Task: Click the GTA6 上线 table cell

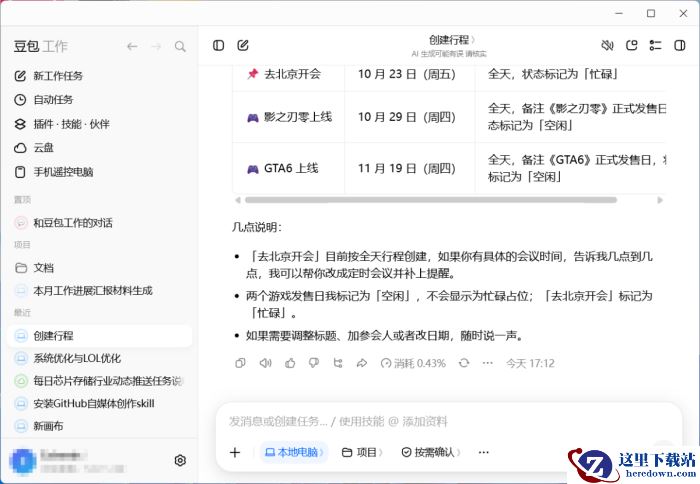Action: 288,169
